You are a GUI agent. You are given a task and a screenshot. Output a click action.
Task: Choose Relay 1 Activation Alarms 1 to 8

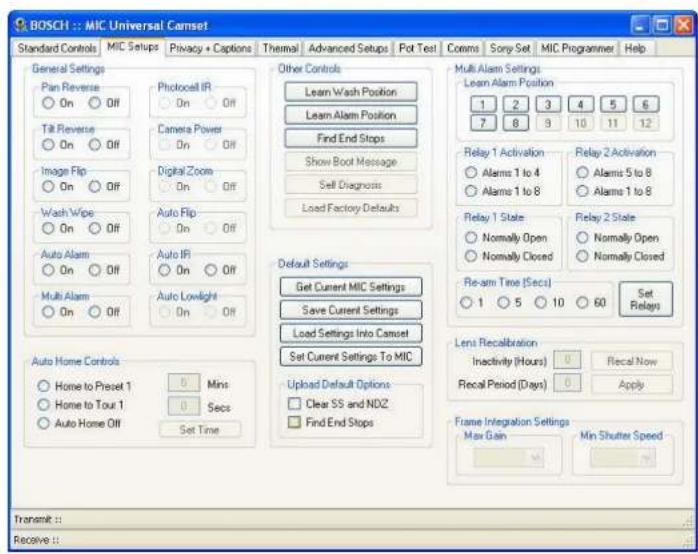(x=471, y=191)
